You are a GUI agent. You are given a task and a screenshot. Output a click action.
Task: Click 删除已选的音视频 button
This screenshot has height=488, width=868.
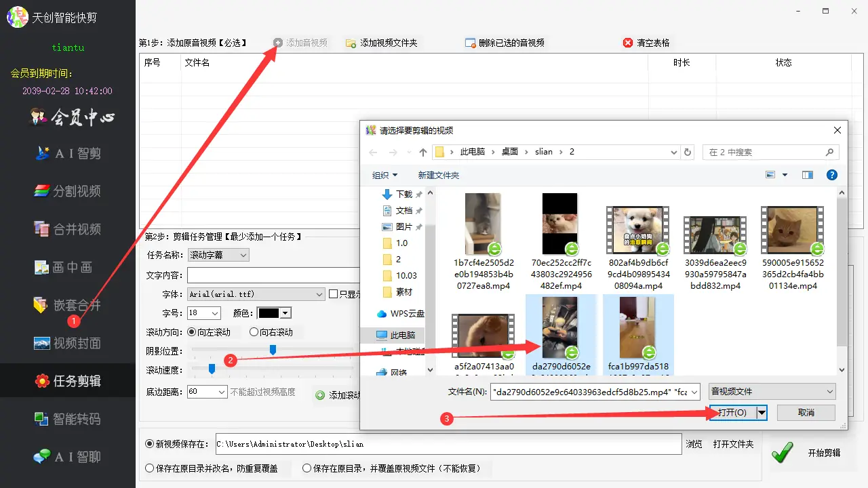click(505, 43)
